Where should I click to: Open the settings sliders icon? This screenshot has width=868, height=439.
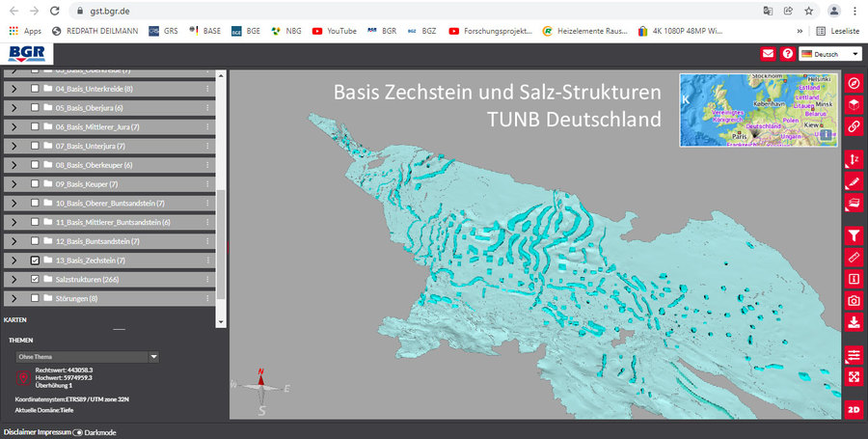pyautogui.click(x=854, y=355)
